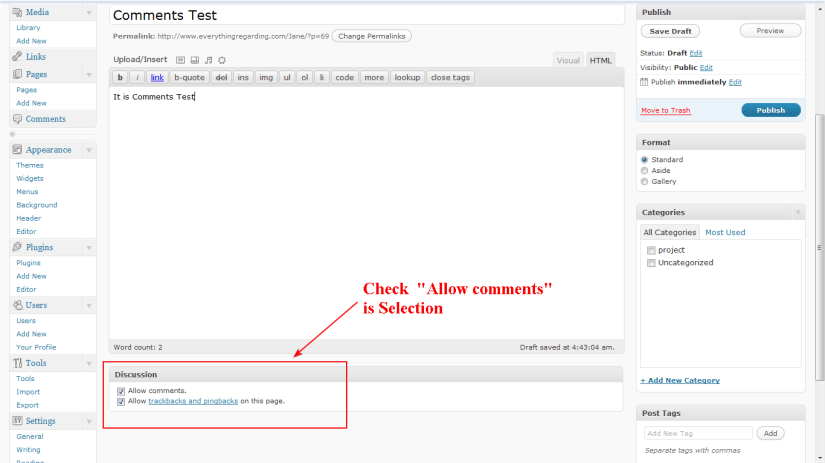Select the Standard format radio button

click(645, 159)
